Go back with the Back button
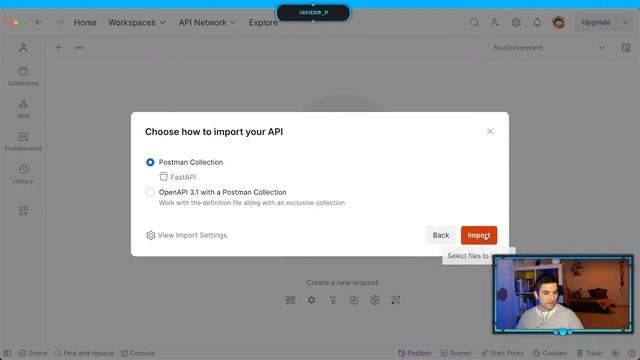The height and width of the screenshot is (360, 640). (441, 235)
